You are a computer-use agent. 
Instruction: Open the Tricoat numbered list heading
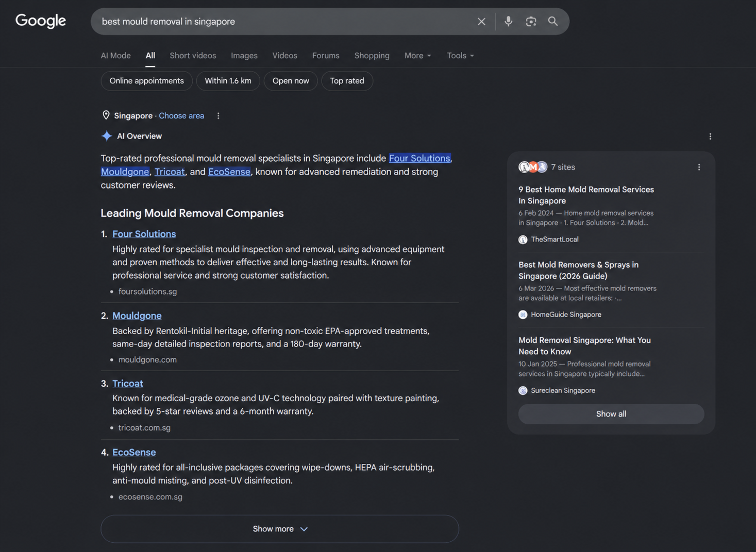coord(128,384)
